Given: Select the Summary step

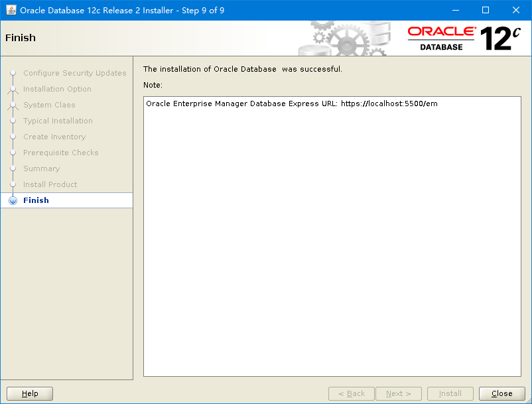Looking at the screenshot, I should [x=41, y=168].
